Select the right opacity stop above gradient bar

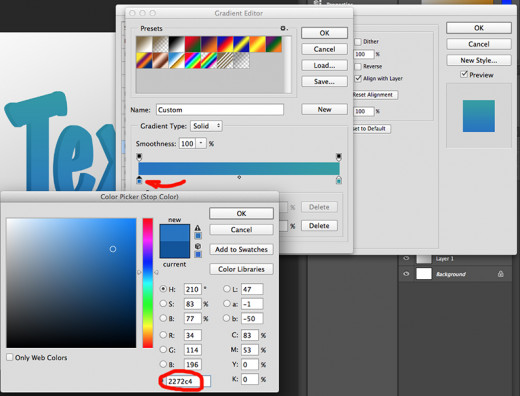pyautogui.click(x=339, y=157)
